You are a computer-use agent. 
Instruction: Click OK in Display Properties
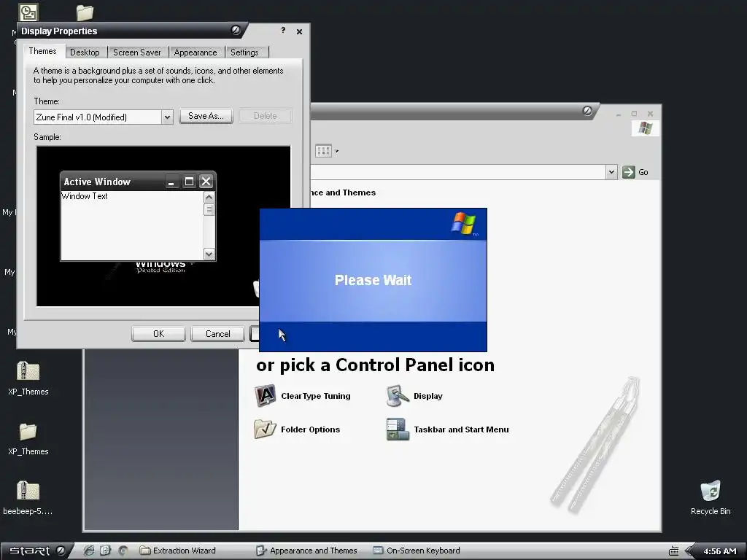(x=158, y=334)
